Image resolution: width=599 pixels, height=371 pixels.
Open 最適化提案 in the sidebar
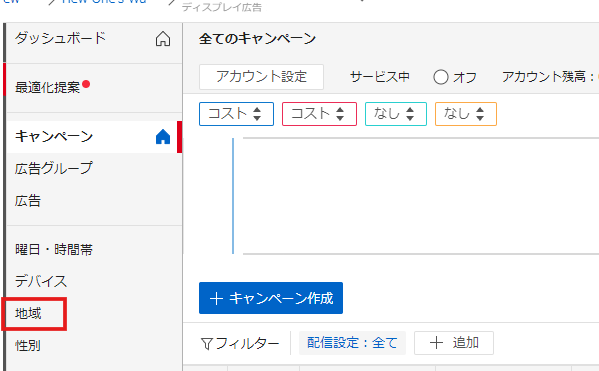pos(47,87)
